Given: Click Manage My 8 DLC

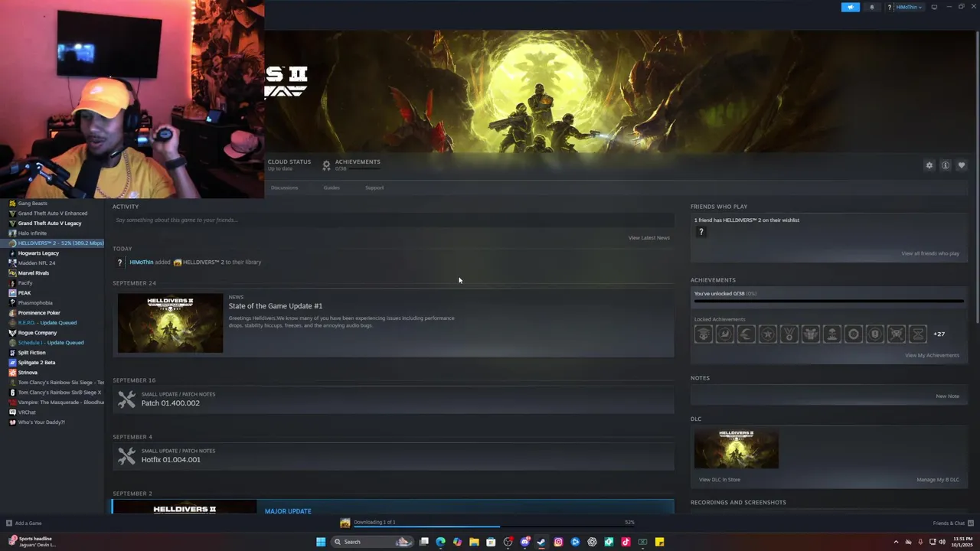Looking at the screenshot, I should pos(938,480).
